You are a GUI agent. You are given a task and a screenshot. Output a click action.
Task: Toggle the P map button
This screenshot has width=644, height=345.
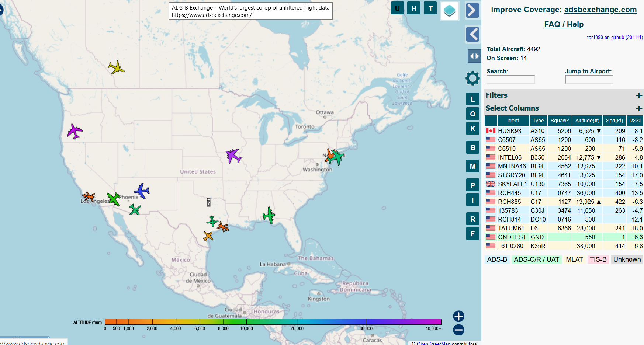pyautogui.click(x=473, y=185)
